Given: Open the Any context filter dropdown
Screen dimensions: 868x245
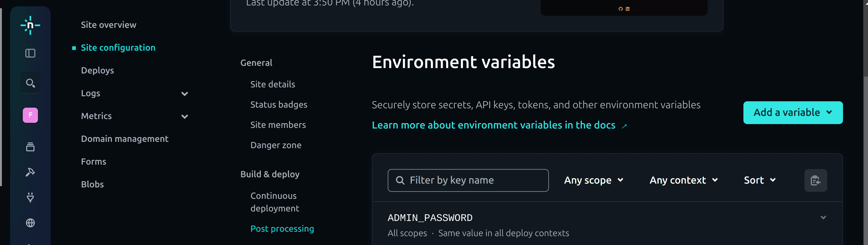Looking at the screenshot, I should click(684, 180).
